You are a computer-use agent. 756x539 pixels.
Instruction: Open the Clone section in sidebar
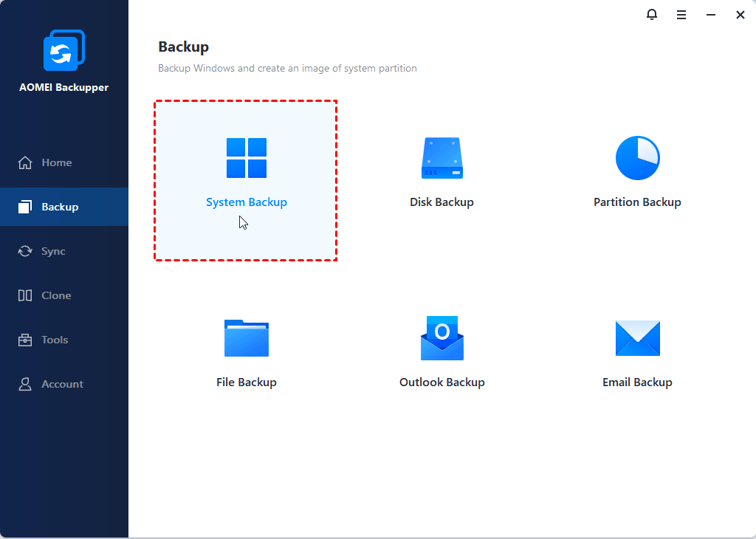click(x=56, y=295)
